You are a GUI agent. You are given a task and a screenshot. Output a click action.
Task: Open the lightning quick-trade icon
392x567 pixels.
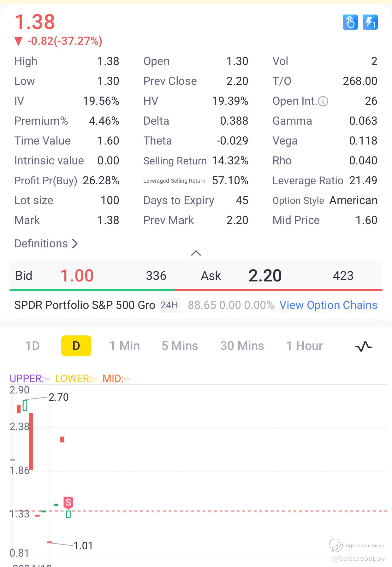[370, 22]
